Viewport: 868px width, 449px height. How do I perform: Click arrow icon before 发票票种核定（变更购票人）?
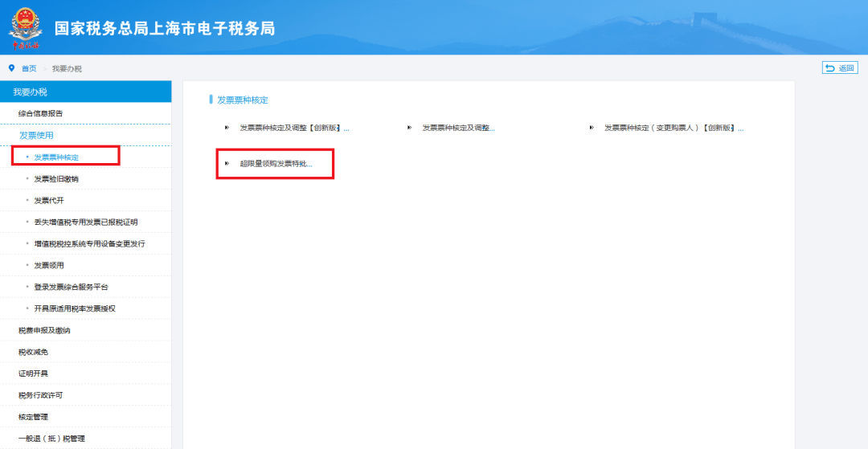click(592, 128)
